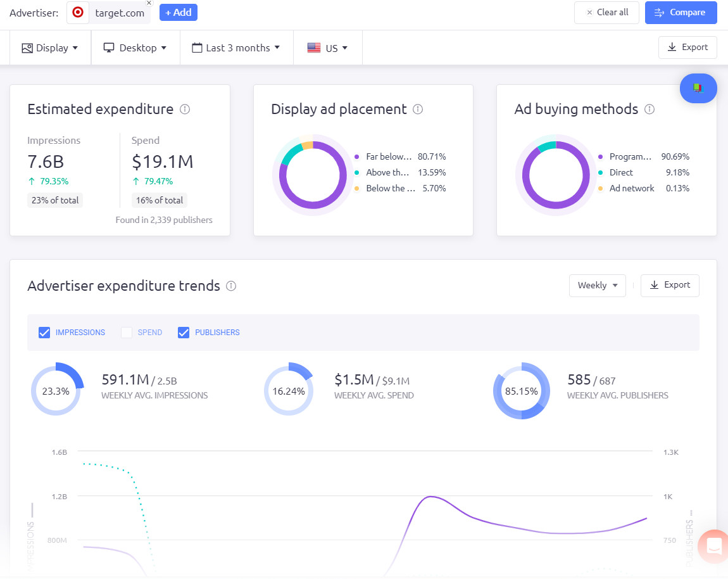728x579 pixels.
Task: Remove the target.com advertiser tag
Action: point(149,3)
